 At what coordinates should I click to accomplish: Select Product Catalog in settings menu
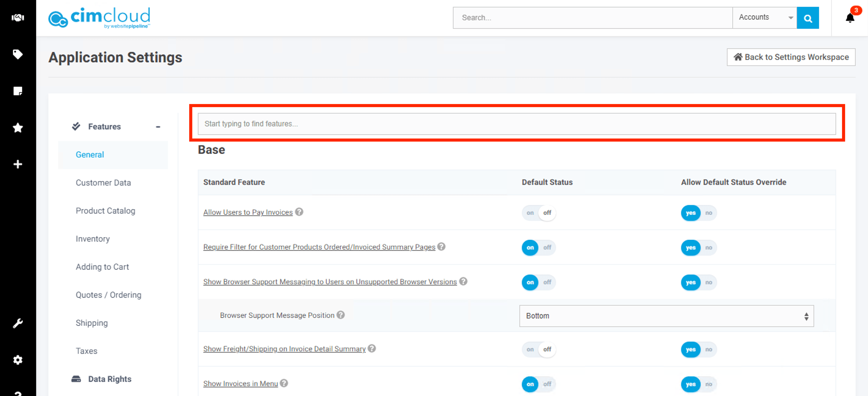pyautogui.click(x=105, y=211)
